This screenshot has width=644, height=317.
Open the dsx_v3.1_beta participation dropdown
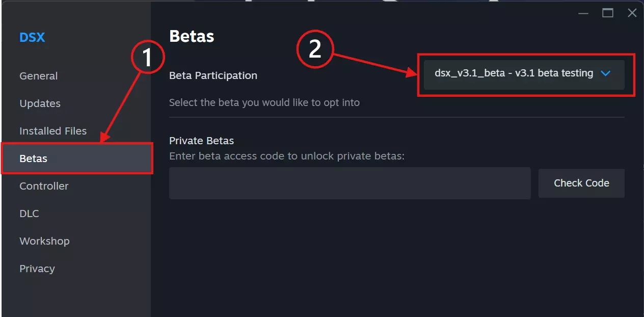tap(524, 74)
